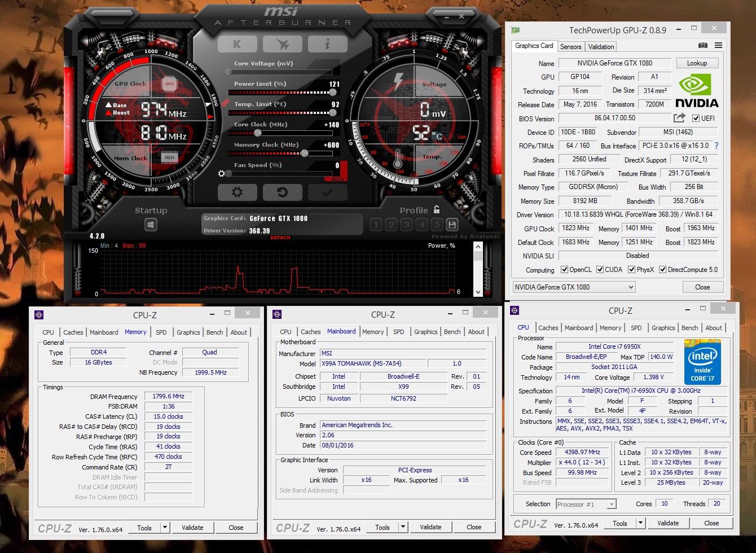The image size is (756, 553).
Task: Open the Tools dropdown arrow in the CPU-Z Memory window
Action: tap(165, 528)
